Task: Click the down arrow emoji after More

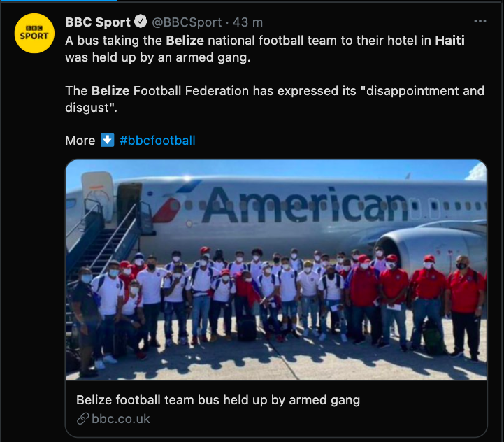Action: (x=107, y=140)
